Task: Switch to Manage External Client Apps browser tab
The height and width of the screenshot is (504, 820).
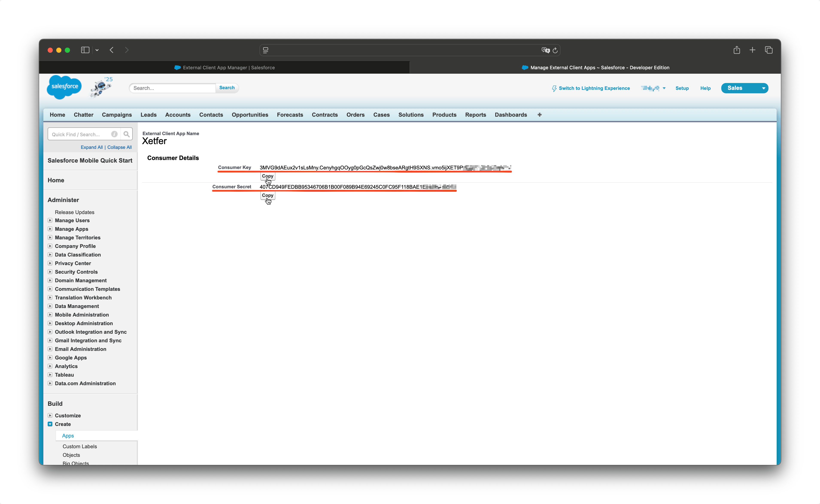Action: (595, 68)
